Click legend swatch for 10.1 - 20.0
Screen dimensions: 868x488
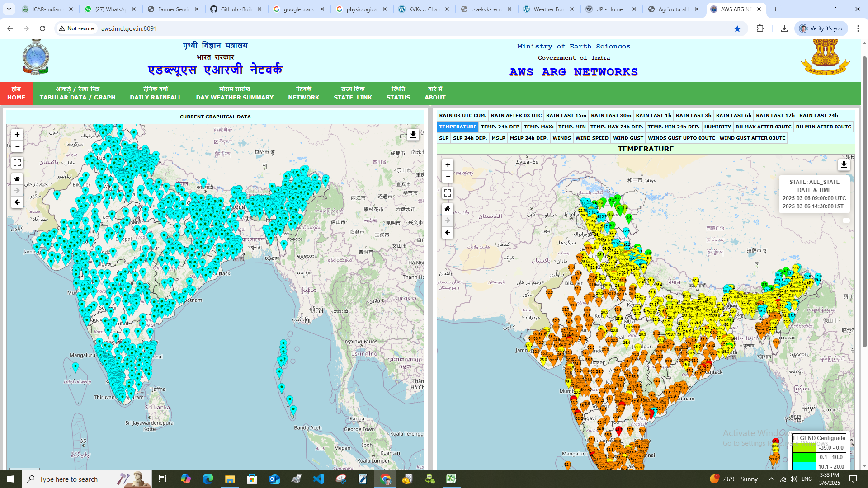pos(804,466)
